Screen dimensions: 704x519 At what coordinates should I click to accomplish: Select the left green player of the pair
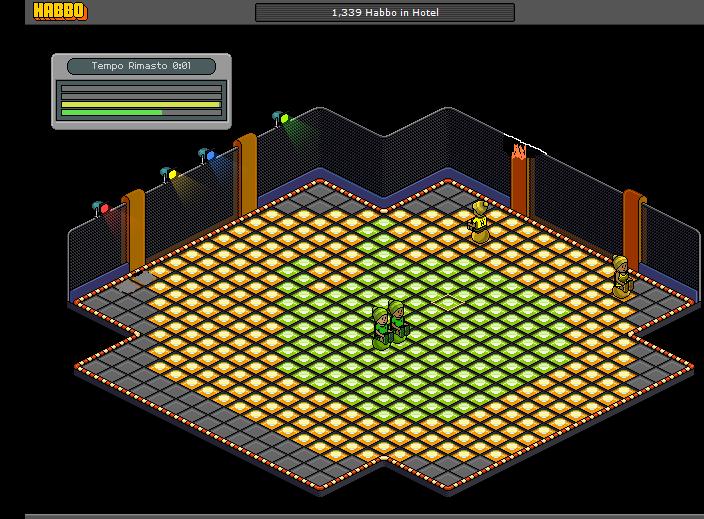click(381, 328)
